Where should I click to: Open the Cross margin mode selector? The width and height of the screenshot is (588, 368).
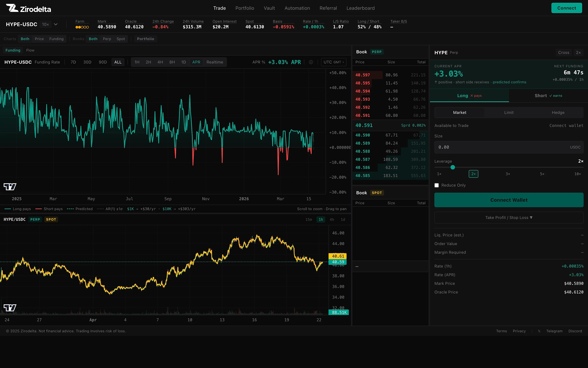pyautogui.click(x=564, y=53)
